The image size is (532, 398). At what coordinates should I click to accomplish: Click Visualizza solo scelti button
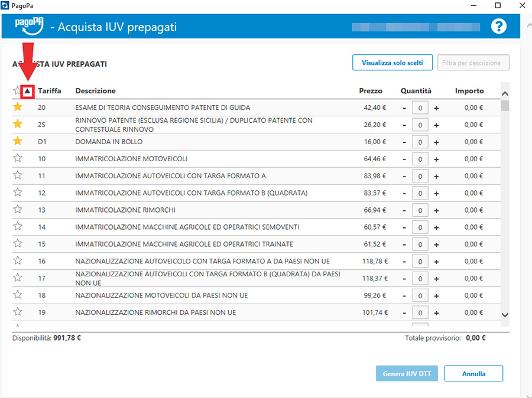[x=392, y=63]
